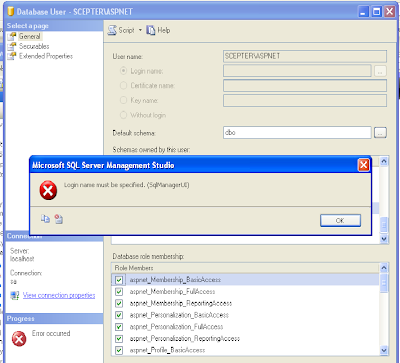This screenshot has width=400, height=363.
Task: Click the connection properties icon
Action: (x=14, y=295)
